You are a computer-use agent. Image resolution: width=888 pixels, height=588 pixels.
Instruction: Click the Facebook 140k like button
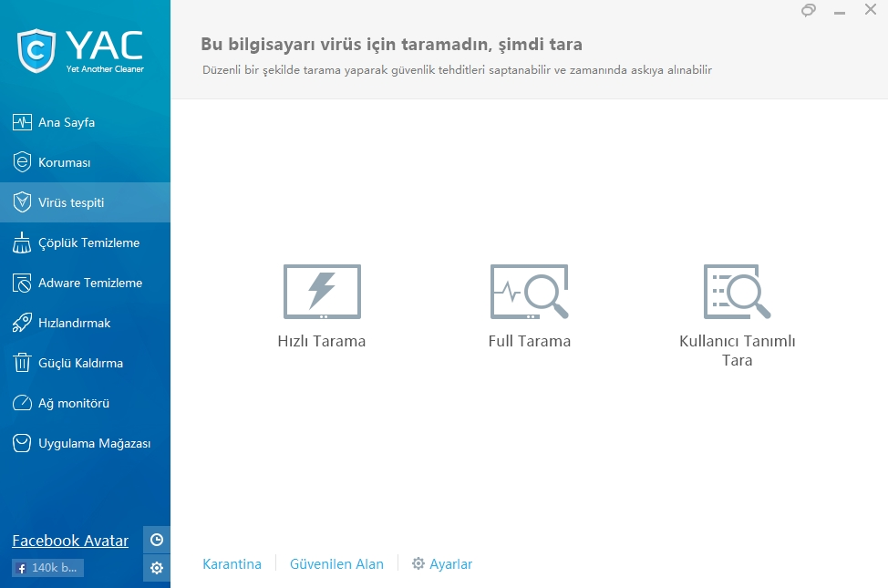coord(47,568)
